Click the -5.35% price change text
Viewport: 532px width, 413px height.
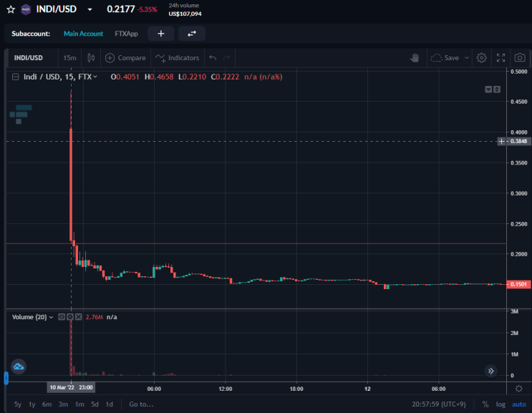147,9
